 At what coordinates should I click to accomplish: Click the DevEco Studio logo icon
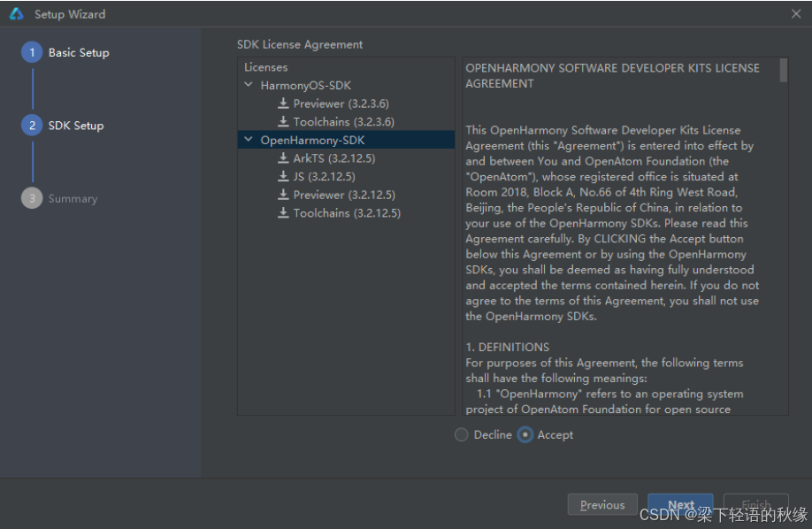pos(17,14)
